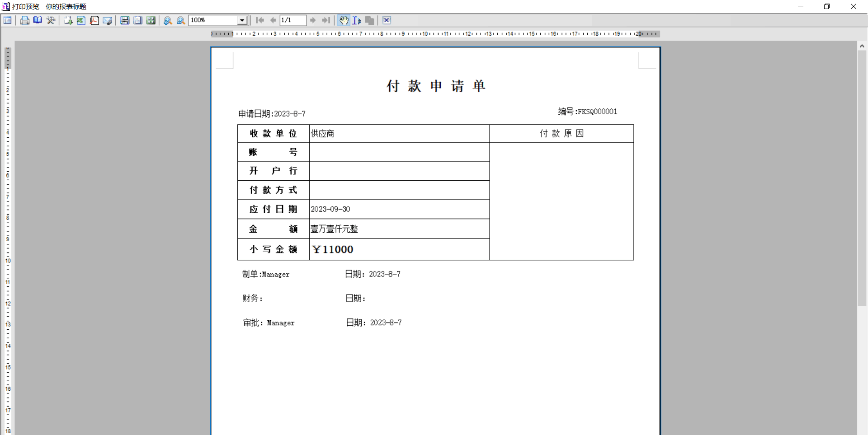Click the whole-page view icon

138,20
